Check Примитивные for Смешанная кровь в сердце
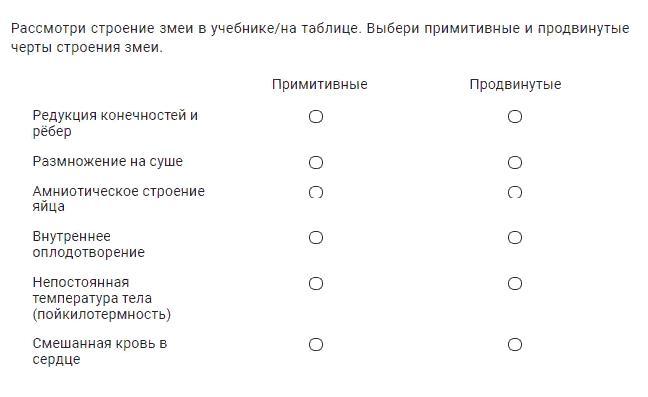This screenshot has width=648, height=397. [x=316, y=345]
